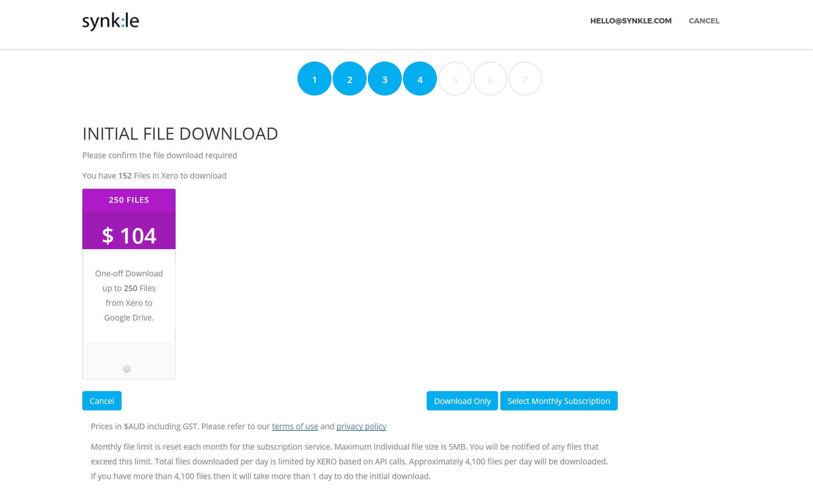Click the synk:le logo
This screenshot has width=813, height=504.
coord(111,22)
